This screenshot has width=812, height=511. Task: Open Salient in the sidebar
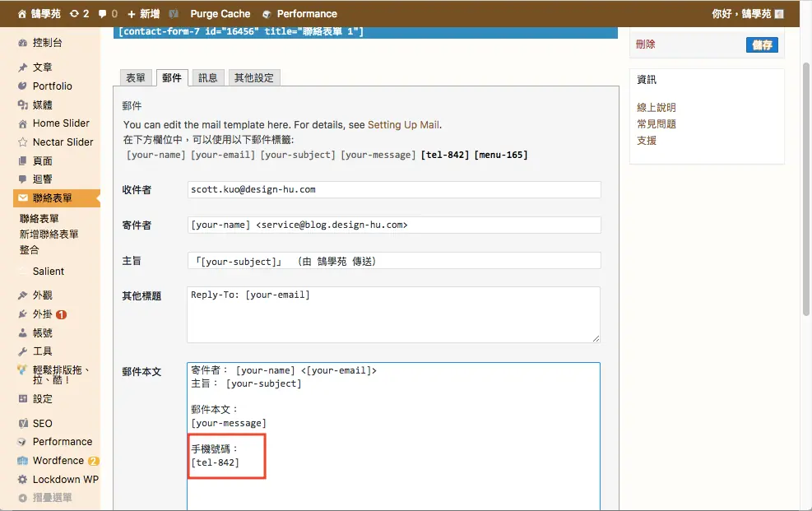pyautogui.click(x=49, y=272)
